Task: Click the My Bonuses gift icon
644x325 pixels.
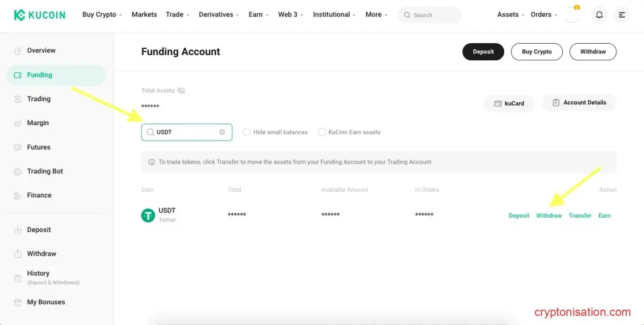Action: (18, 303)
